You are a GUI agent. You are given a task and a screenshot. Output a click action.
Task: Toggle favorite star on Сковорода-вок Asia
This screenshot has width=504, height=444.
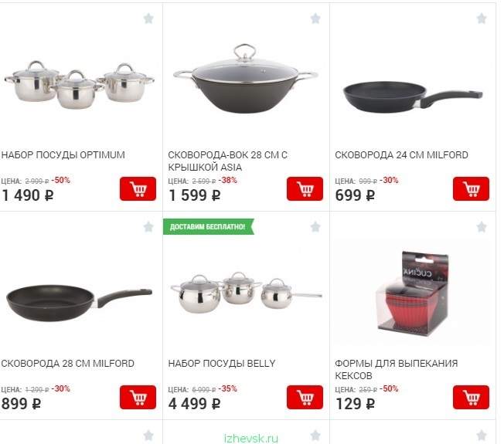tap(315, 19)
